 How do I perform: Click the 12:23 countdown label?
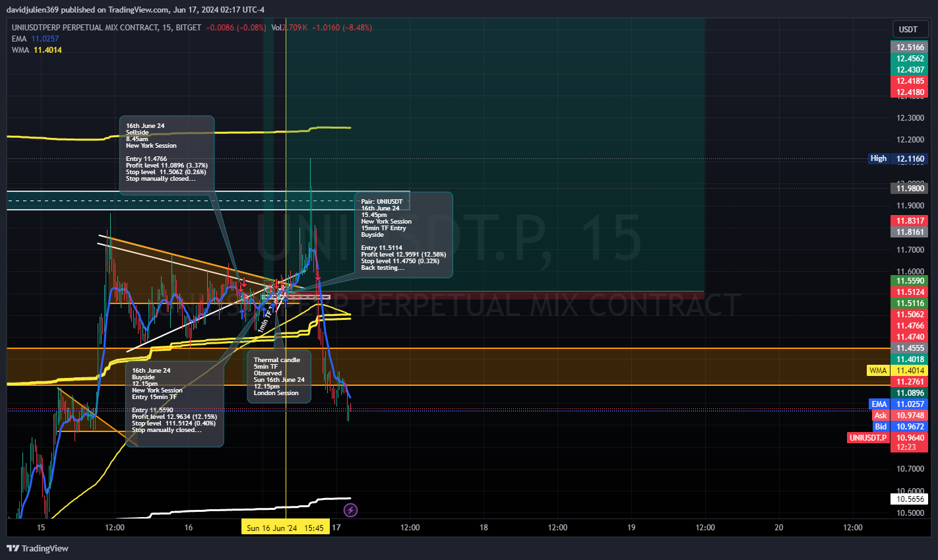click(909, 447)
